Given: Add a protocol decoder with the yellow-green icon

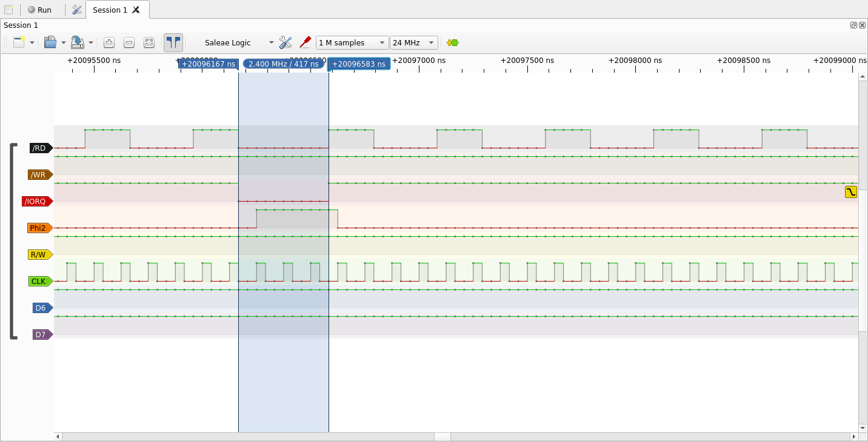Looking at the screenshot, I should [x=453, y=42].
